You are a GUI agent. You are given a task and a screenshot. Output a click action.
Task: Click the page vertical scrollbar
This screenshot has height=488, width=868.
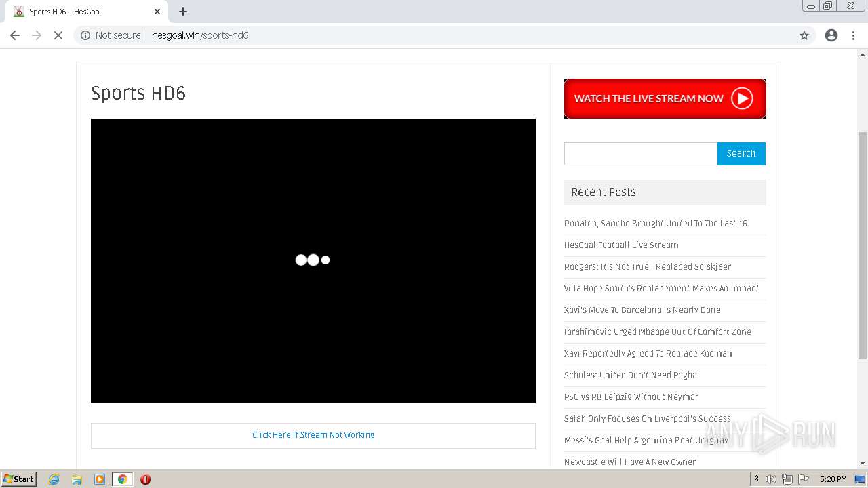863,244
